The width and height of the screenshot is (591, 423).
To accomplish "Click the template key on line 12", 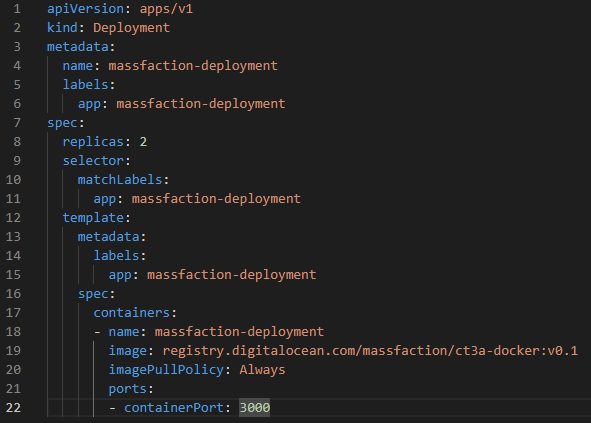I will 93,218.
